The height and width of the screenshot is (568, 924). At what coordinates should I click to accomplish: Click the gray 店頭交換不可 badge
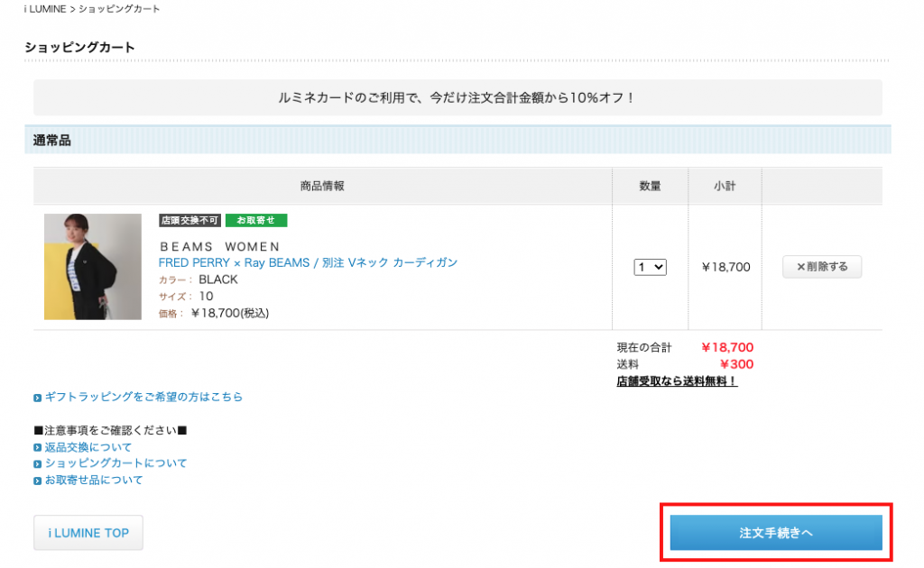click(189, 220)
